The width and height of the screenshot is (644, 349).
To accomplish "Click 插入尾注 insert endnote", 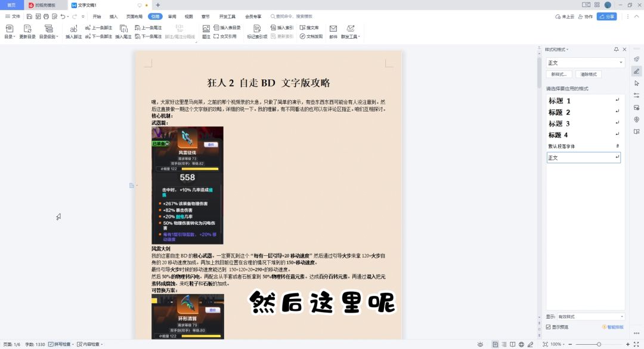I will [123, 32].
